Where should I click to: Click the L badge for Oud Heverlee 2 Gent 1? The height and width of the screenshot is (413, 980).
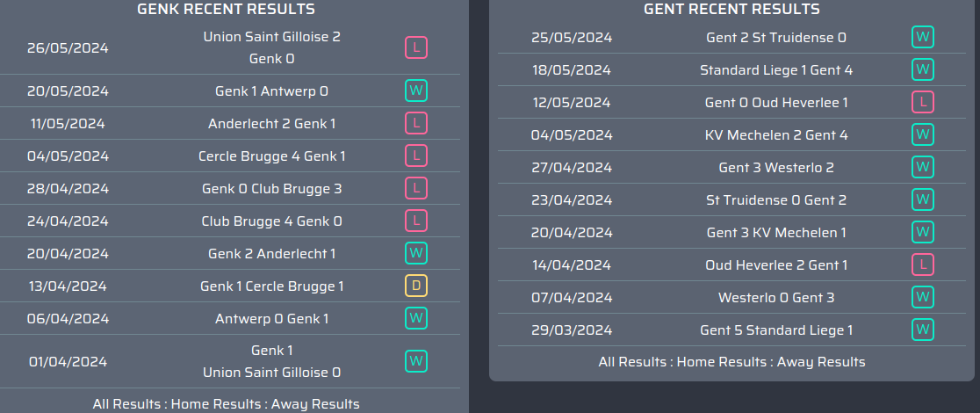[x=922, y=264]
